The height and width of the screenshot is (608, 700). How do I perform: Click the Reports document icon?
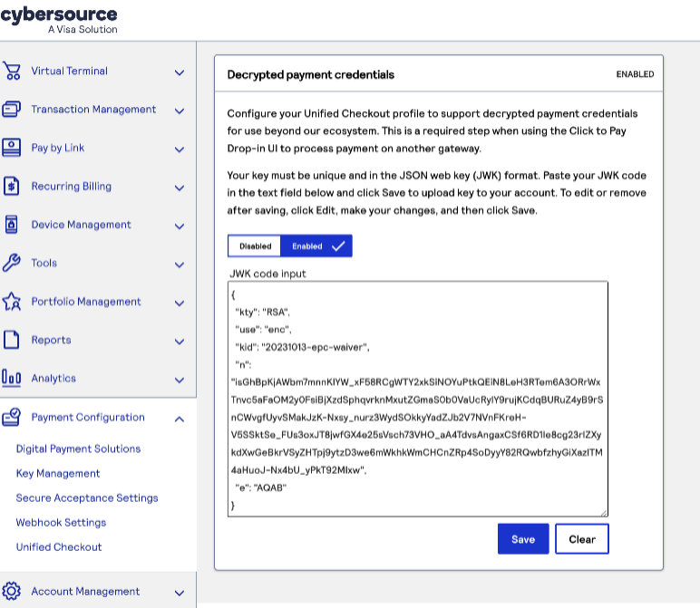(x=12, y=341)
